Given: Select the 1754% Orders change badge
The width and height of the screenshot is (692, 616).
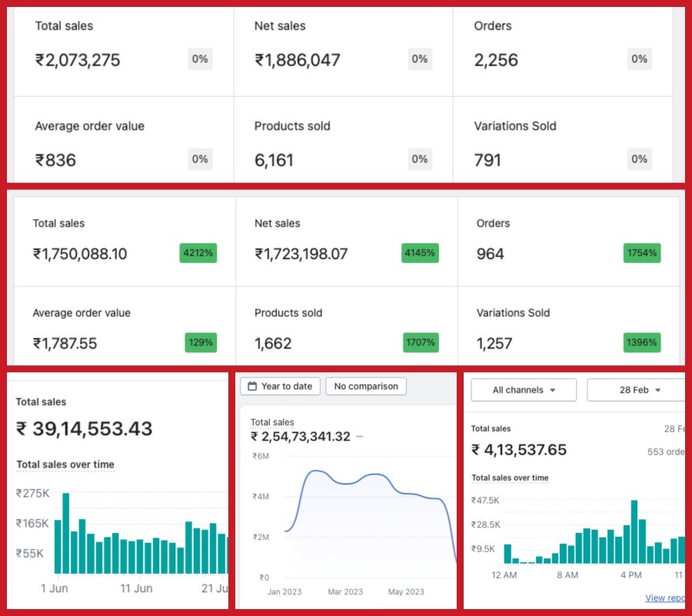Looking at the screenshot, I should [x=642, y=253].
